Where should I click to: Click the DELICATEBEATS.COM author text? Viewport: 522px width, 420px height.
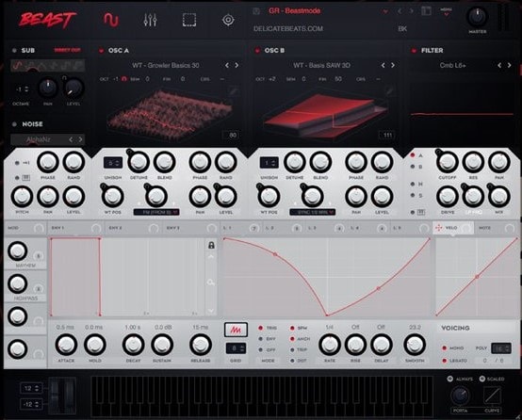[288, 28]
